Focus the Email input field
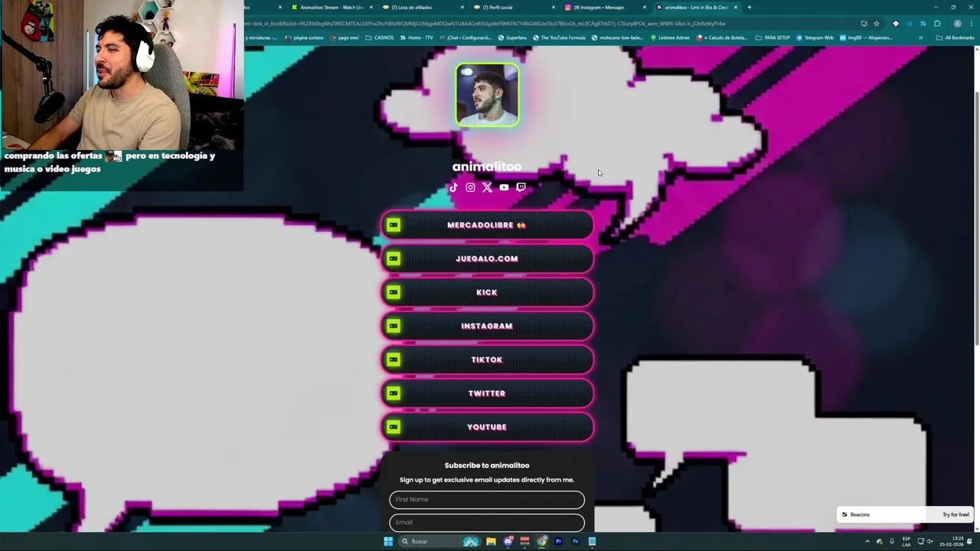This screenshot has width=980, height=551. pyautogui.click(x=487, y=523)
